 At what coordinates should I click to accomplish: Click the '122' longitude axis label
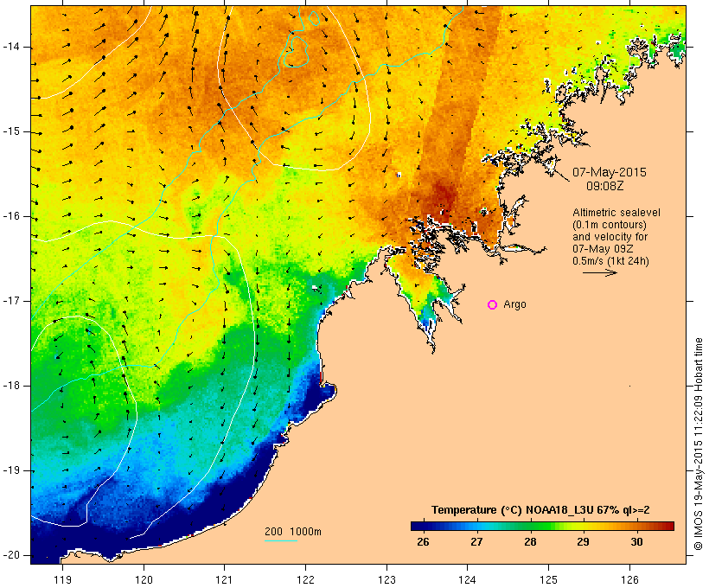coord(306,579)
